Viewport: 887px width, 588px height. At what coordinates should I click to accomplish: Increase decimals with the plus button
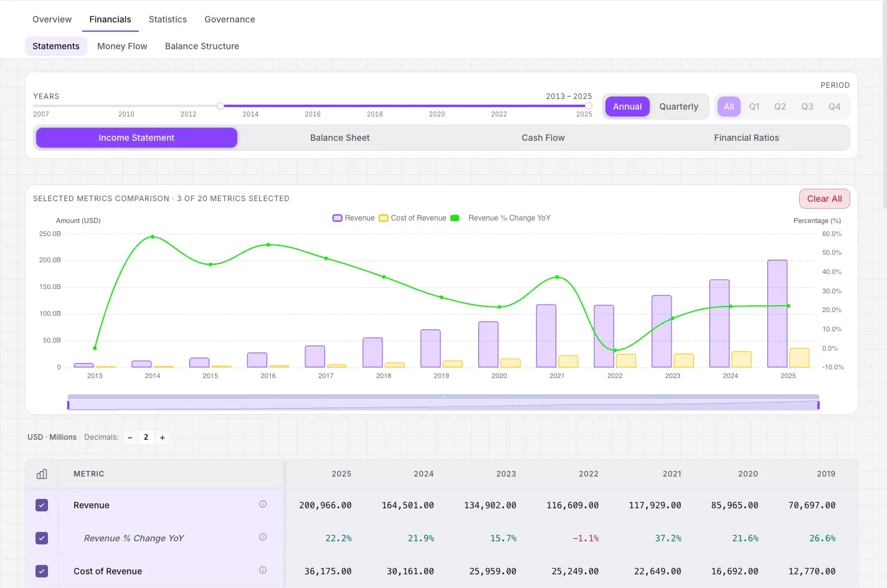pyautogui.click(x=163, y=438)
